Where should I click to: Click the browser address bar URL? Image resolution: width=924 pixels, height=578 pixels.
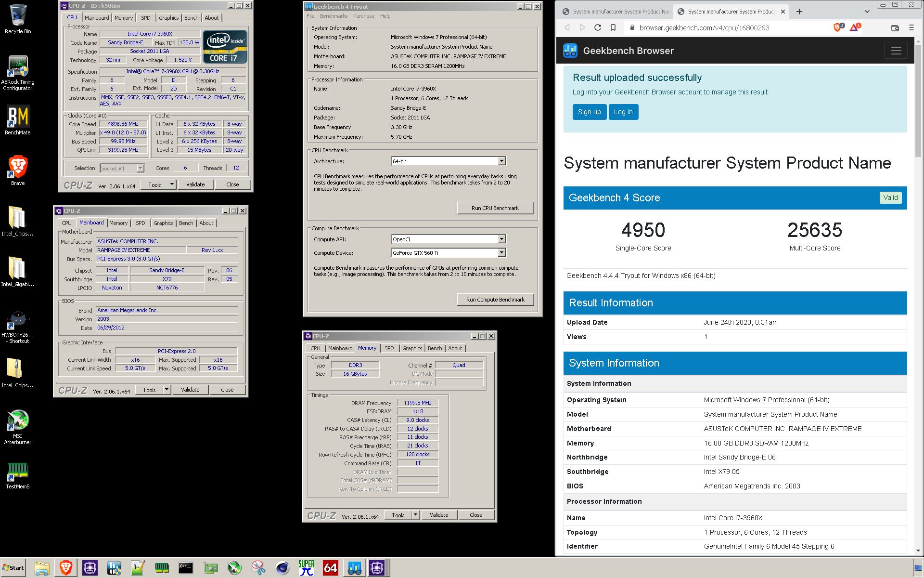(x=704, y=28)
